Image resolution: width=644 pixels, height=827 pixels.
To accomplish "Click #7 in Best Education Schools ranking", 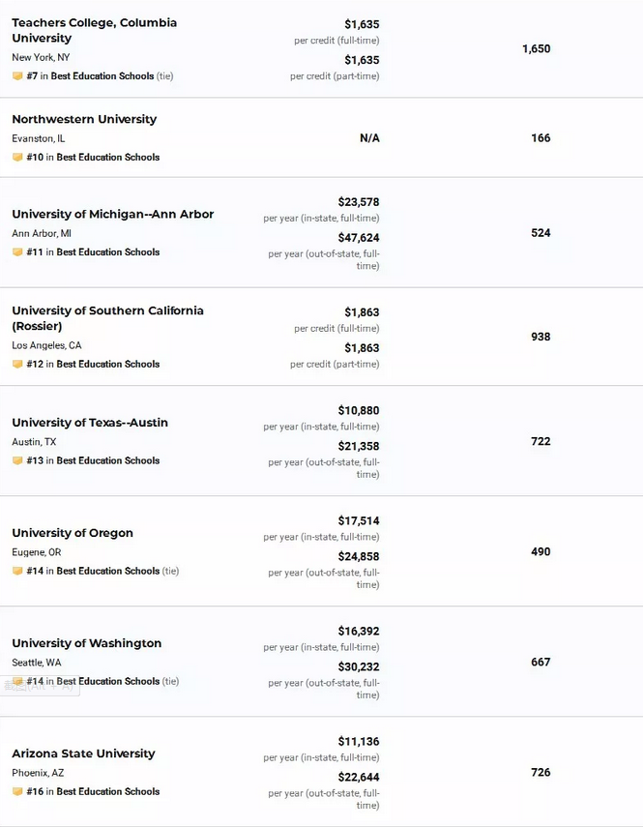I will (x=90, y=76).
